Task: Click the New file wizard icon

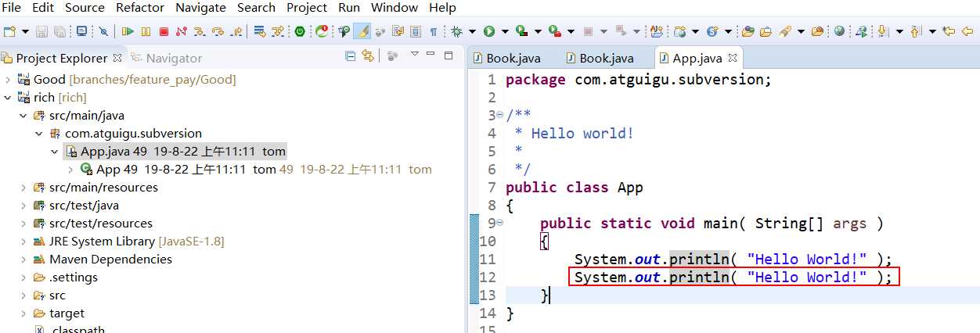Action: tap(9, 31)
